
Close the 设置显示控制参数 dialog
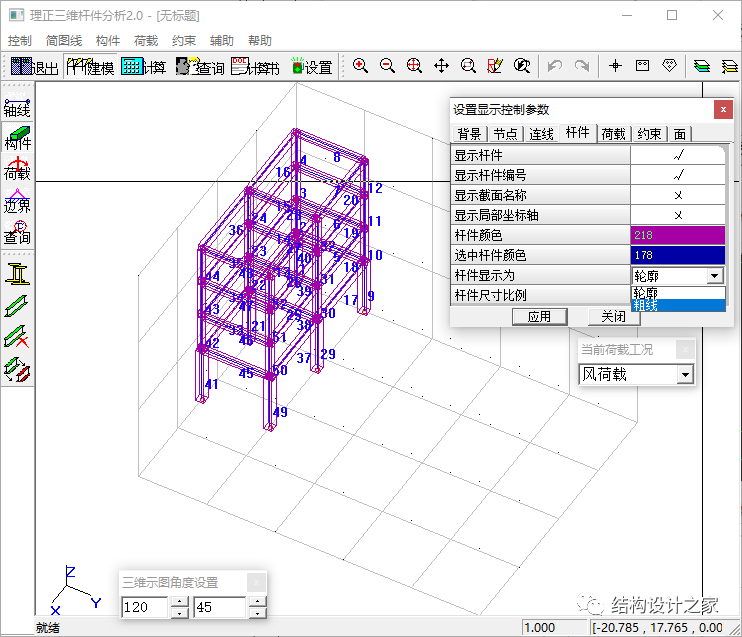coord(723,110)
